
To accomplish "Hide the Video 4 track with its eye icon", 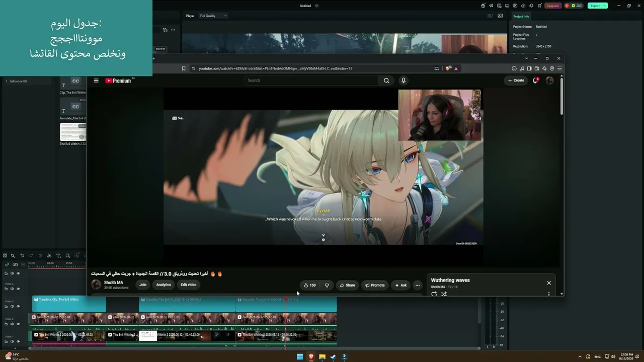I will click(x=18, y=289).
